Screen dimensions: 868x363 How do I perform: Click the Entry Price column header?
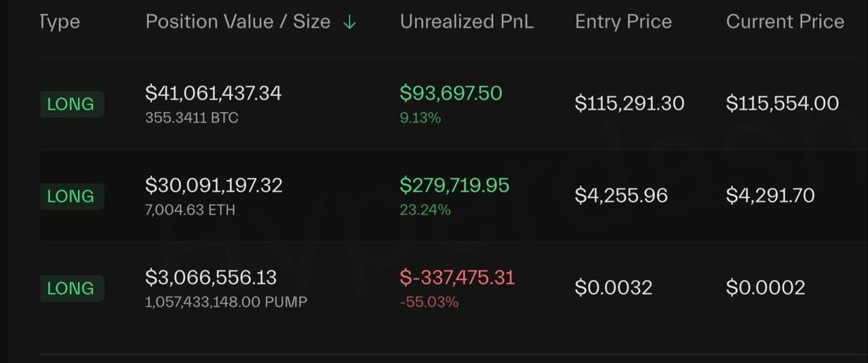(x=623, y=22)
